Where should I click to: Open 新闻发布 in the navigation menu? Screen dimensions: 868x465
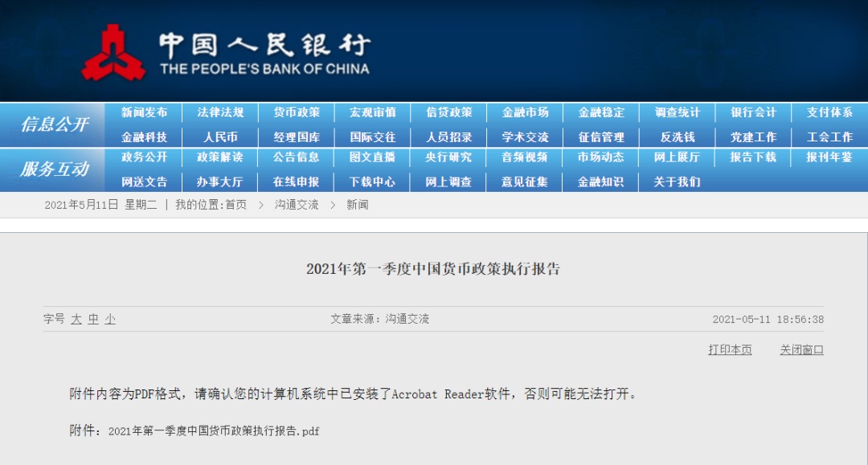(x=144, y=112)
